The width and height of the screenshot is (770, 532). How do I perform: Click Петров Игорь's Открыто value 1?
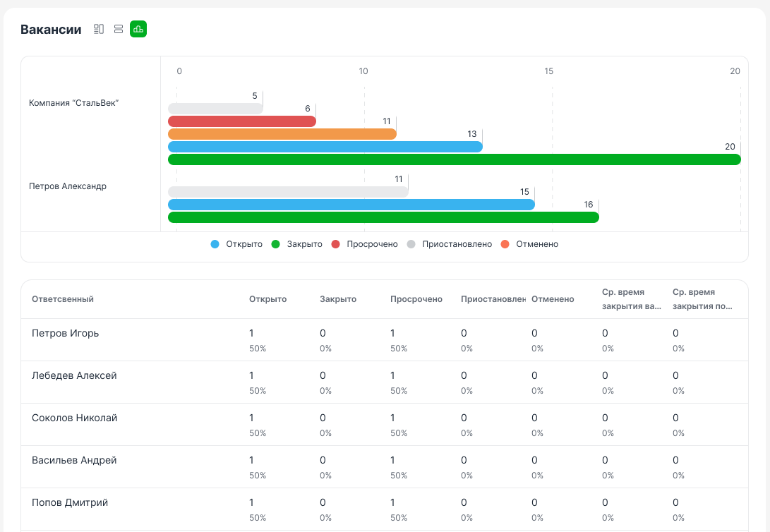pos(251,333)
